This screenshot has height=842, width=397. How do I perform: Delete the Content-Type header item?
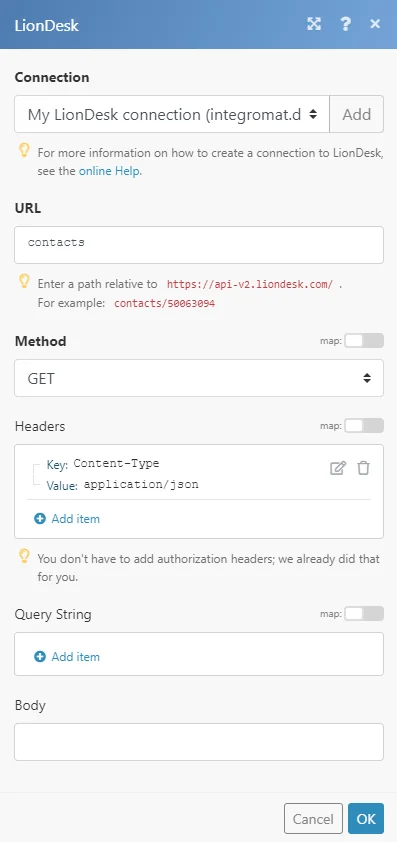[364, 468]
